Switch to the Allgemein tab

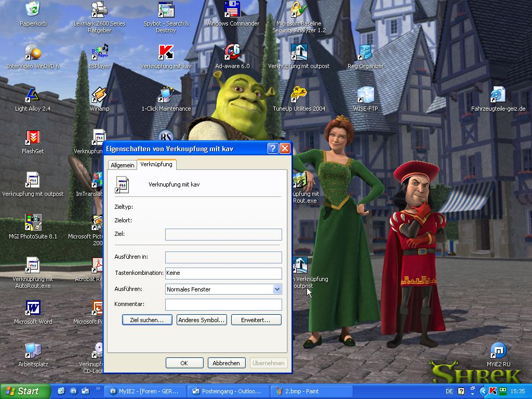coord(122,165)
